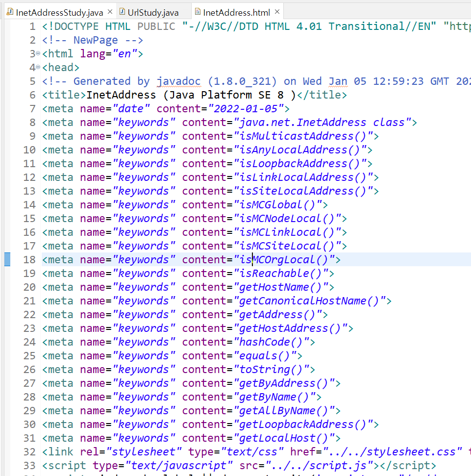This screenshot has width=471, height=476.
Task: Click 'toString()' keyword value
Action: coord(272,370)
